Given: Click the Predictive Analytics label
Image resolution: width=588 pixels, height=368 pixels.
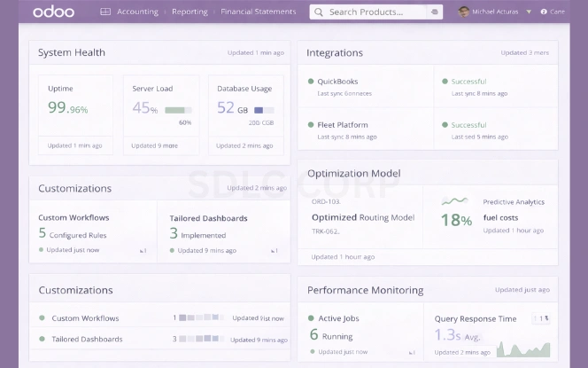Looking at the screenshot, I should 514,202.
